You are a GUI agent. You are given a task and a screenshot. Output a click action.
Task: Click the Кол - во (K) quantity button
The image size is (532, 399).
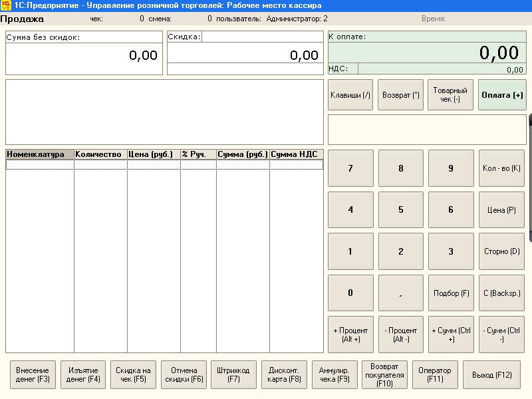502,168
